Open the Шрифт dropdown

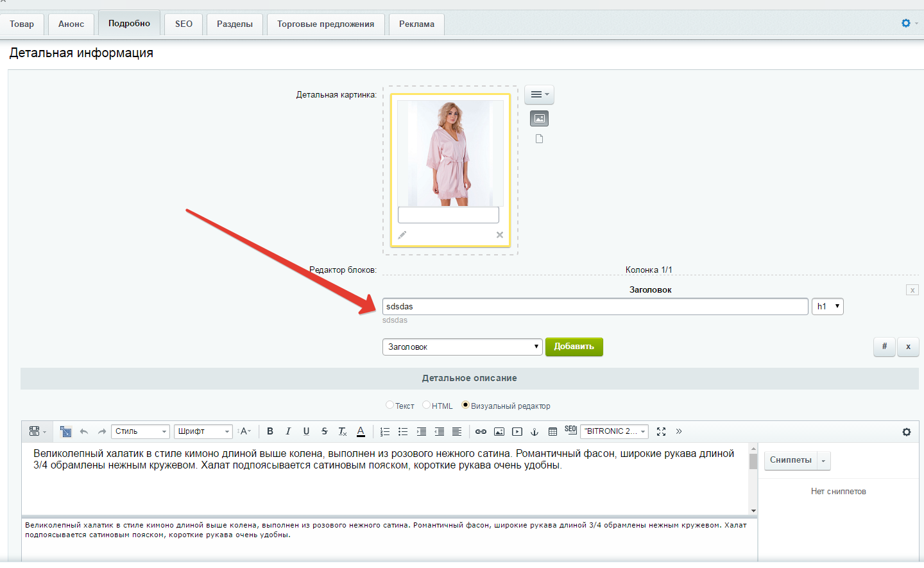click(203, 431)
